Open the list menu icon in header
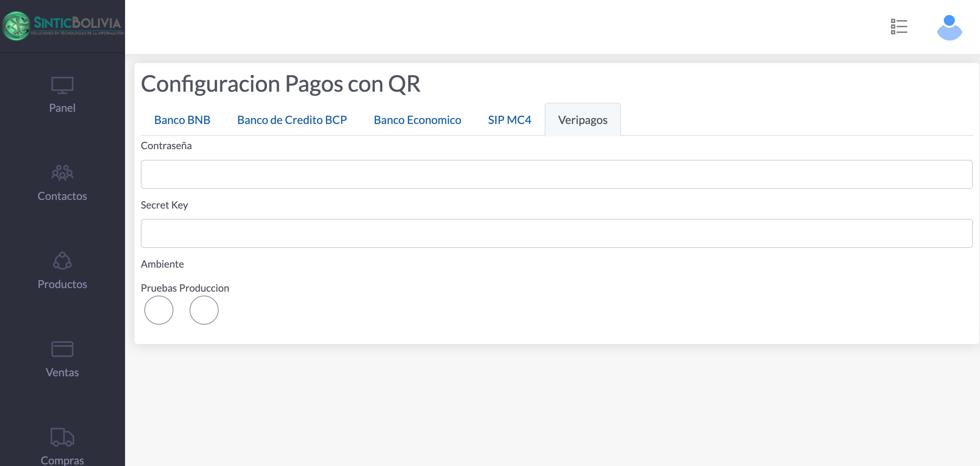 [899, 27]
